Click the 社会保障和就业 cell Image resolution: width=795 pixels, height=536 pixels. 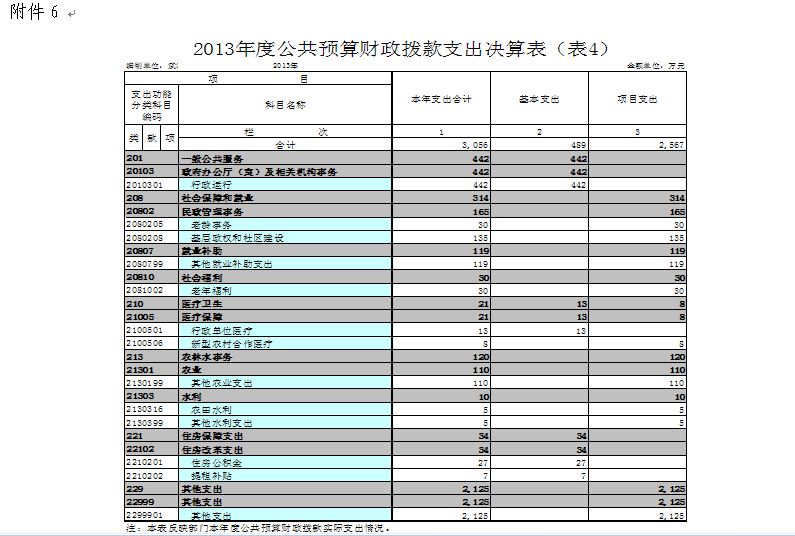[216, 198]
